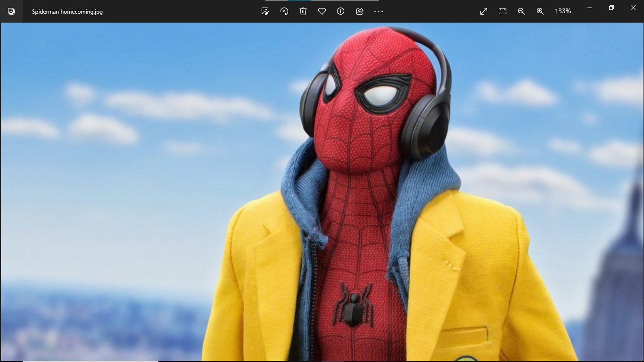
Task: Click the Edit image icon
Action: (x=265, y=11)
